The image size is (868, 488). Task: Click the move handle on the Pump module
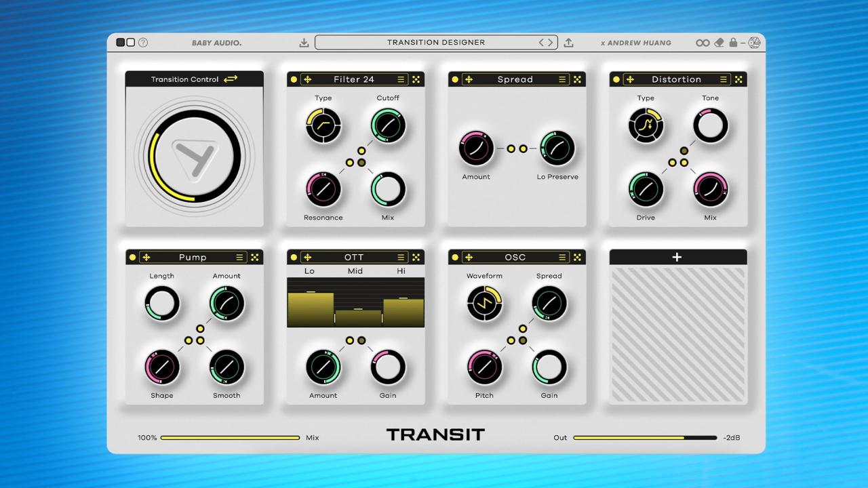146,258
